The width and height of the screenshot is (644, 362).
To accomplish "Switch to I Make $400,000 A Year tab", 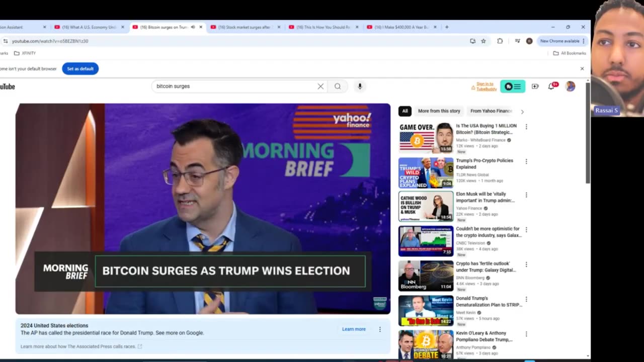I will [x=401, y=27].
